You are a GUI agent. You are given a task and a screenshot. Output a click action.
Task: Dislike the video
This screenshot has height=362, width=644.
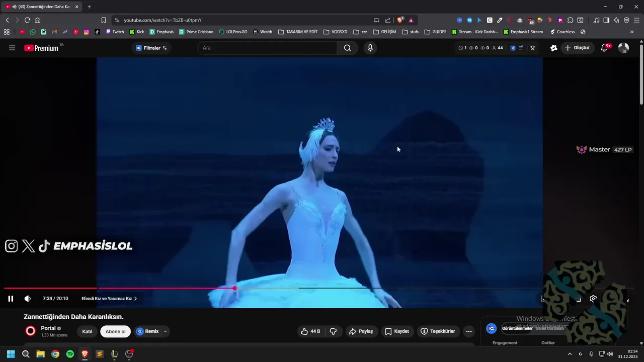pyautogui.click(x=333, y=331)
